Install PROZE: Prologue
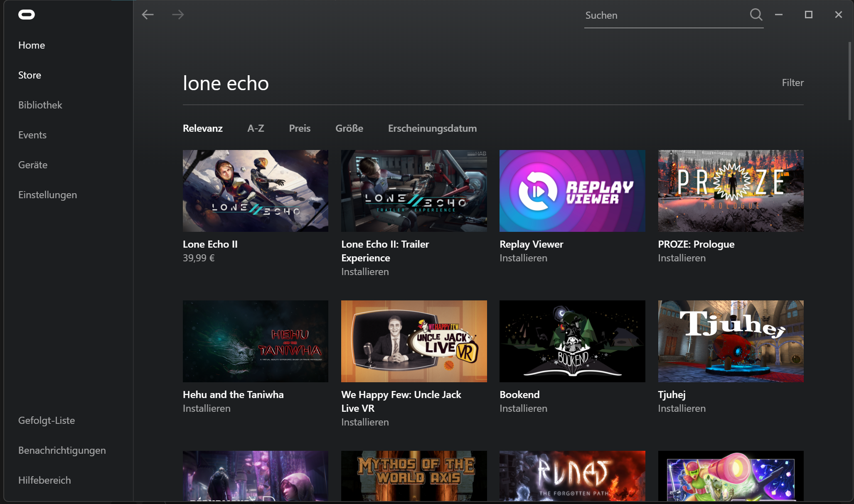Viewport: 854px width, 504px height. tap(682, 258)
